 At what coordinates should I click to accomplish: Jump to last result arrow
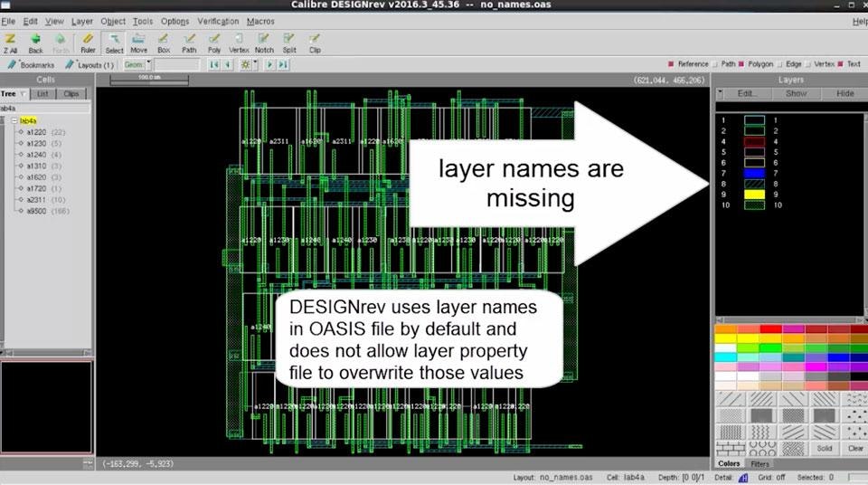point(283,65)
